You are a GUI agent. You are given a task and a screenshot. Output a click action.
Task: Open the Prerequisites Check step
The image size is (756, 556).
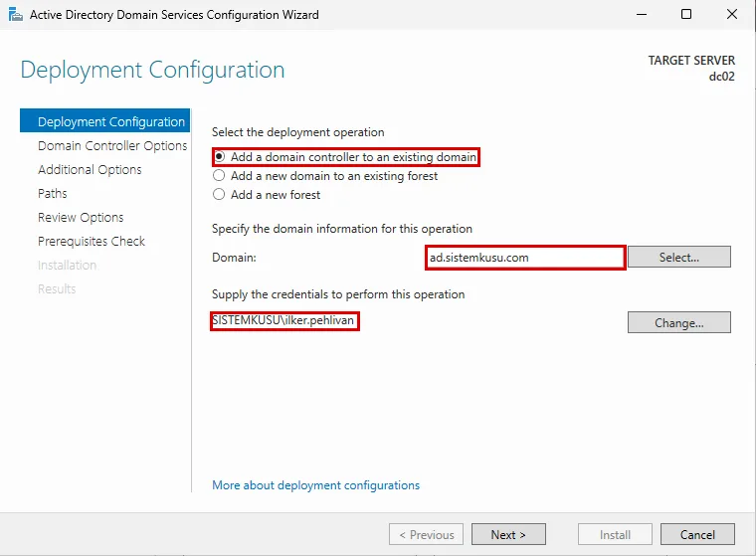(92, 241)
